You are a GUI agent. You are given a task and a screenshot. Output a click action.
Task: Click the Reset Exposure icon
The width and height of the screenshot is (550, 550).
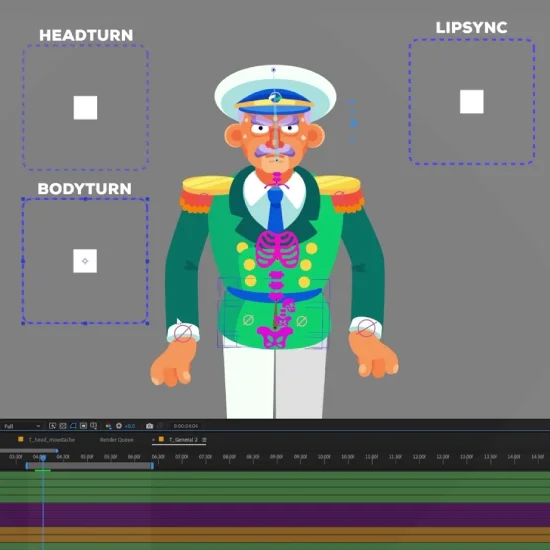pos(119,426)
